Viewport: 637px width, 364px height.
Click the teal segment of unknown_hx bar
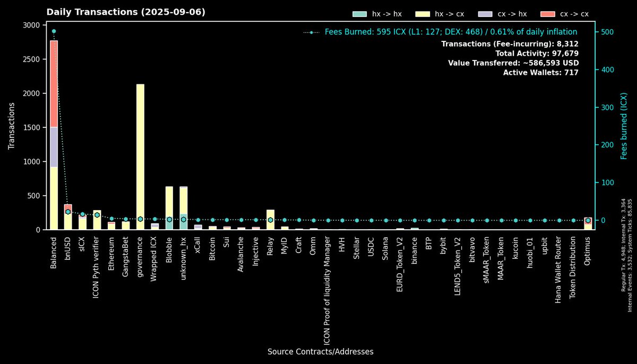click(x=184, y=222)
